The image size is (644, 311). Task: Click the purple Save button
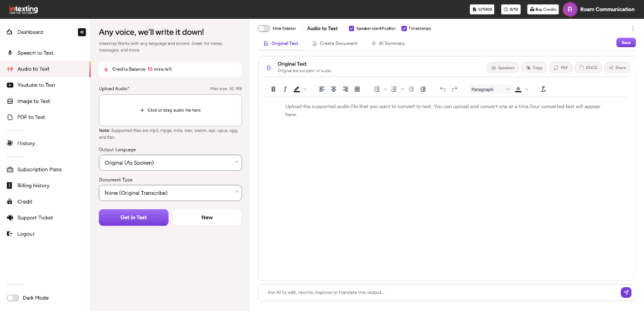click(626, 43)
